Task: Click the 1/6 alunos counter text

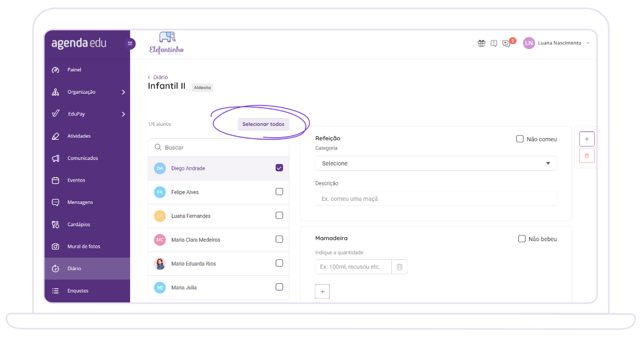Action: (159, 124)
